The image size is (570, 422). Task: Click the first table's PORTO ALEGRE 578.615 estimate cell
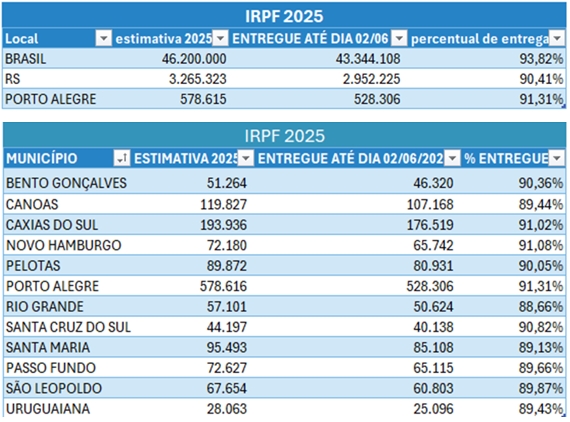click(x=171, y=99)
